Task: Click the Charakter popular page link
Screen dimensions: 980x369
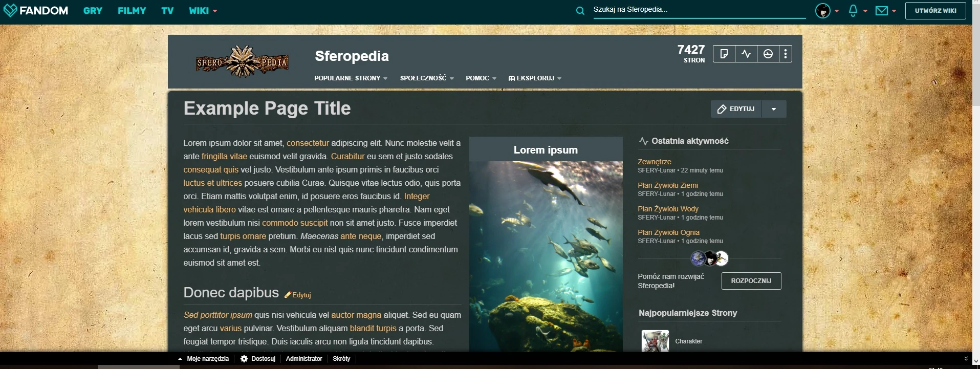Action: [689, 341]
